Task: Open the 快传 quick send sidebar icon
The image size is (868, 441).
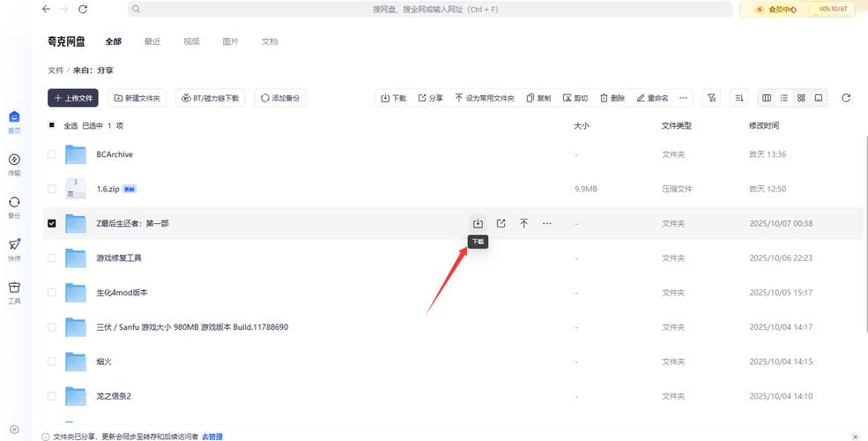Action: [14, 250]
